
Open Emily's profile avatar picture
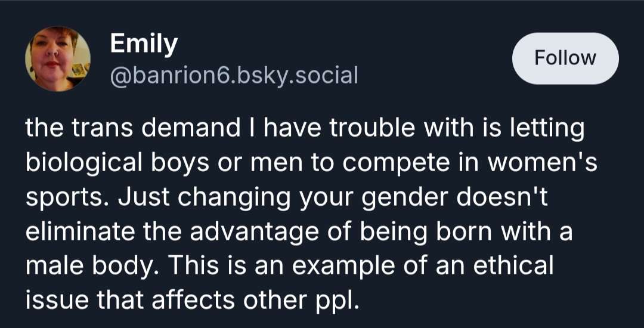(57, 58)
